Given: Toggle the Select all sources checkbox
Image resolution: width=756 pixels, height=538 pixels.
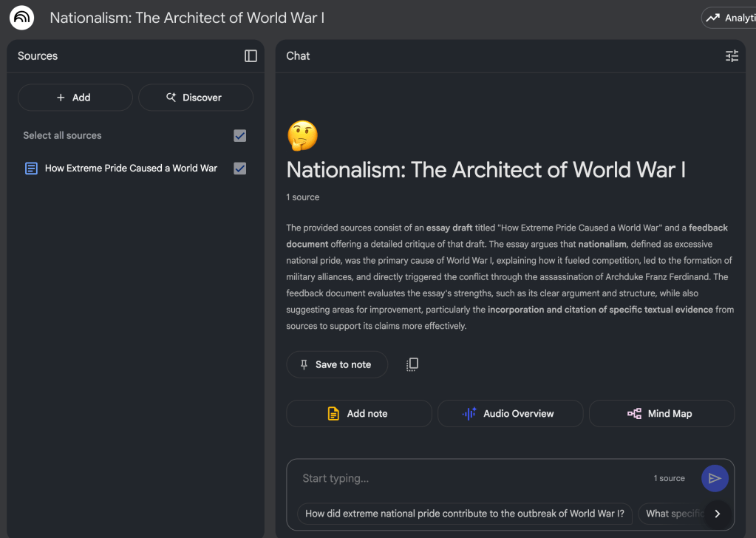Looking at the screenshot, I should pos(239,135).
